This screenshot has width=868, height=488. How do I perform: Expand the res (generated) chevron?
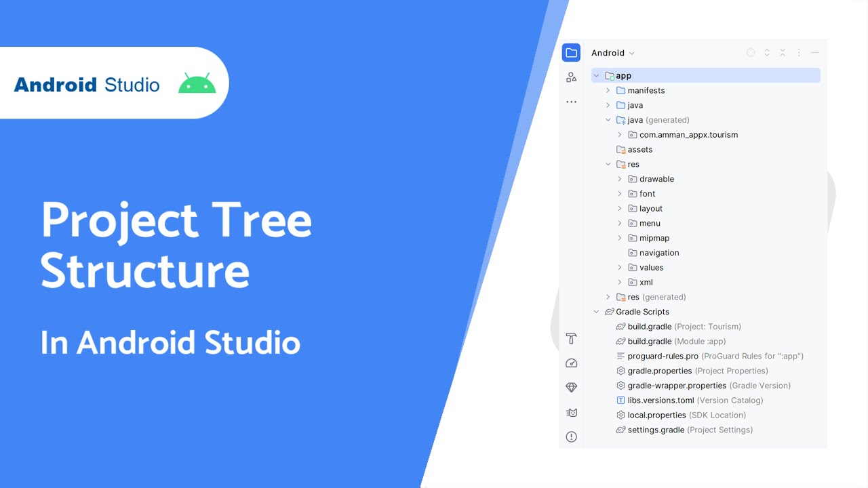608,297
